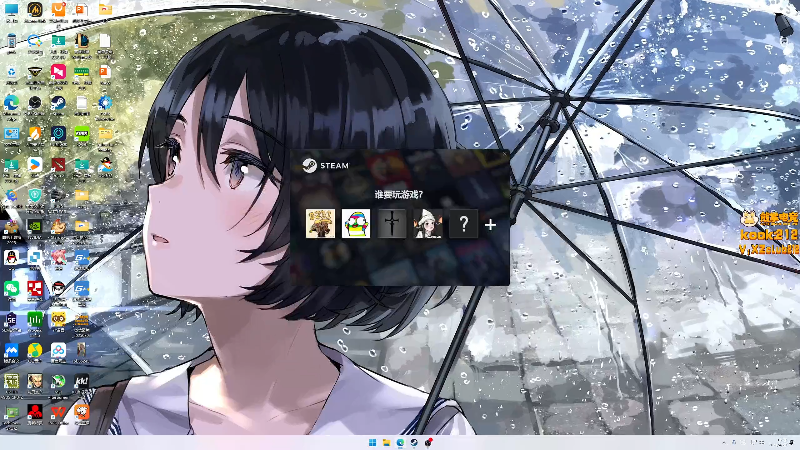Open File Explorer from the taskbar
This screenshot has height=450, width=800.
[x=386, y=442]
